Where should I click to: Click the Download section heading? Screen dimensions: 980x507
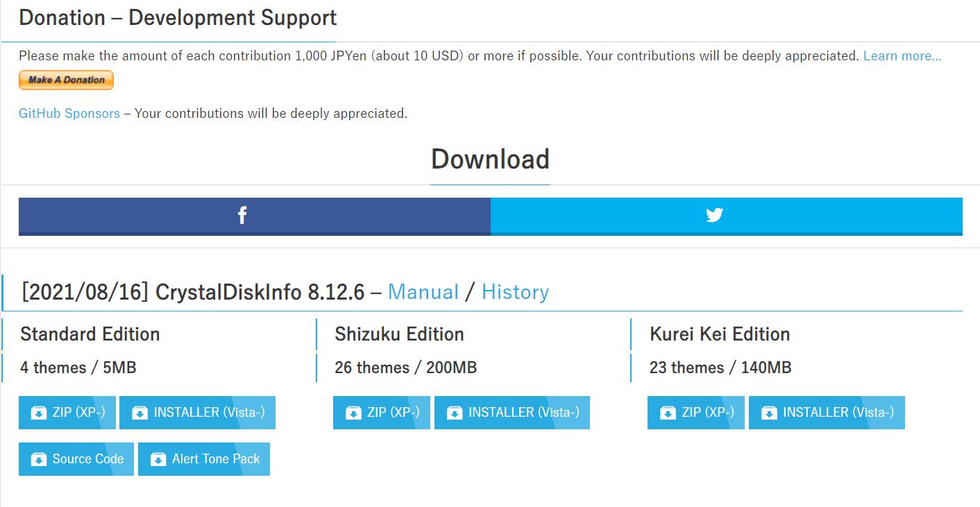(x=490, y=160)
